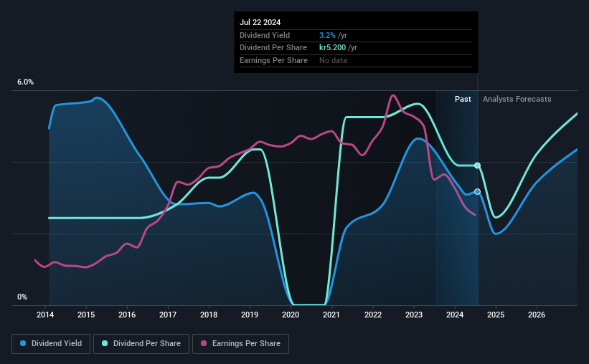Click the blue data point marker on chart

(x=477, y=192)
